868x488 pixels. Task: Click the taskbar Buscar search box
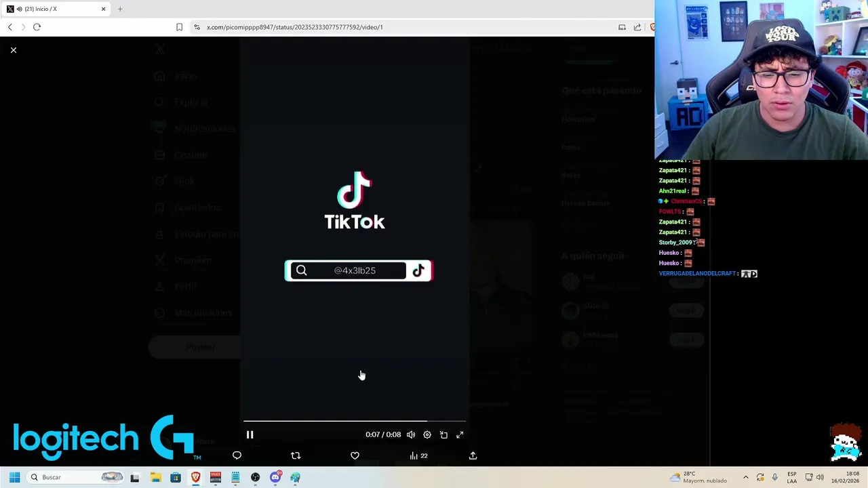click(77, 477)
